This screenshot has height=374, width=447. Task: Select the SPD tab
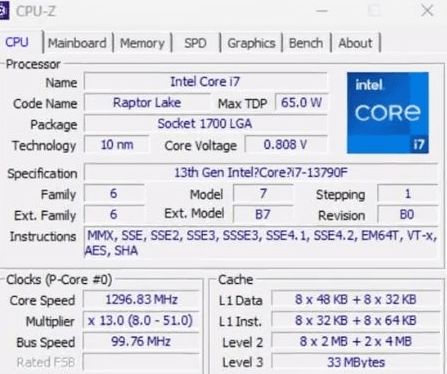coord(196,43)
